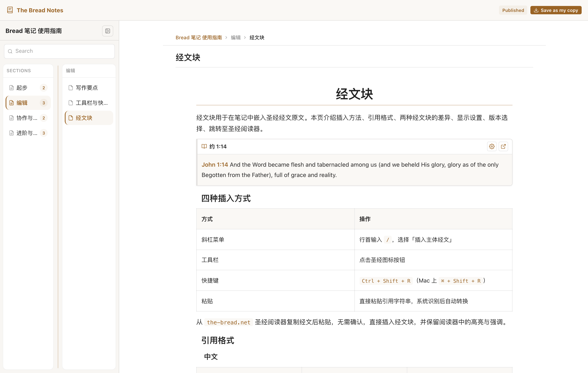Open the 协作与... section
The width and height of the screenshot is (588, 373).
click(x=28, y=118)
